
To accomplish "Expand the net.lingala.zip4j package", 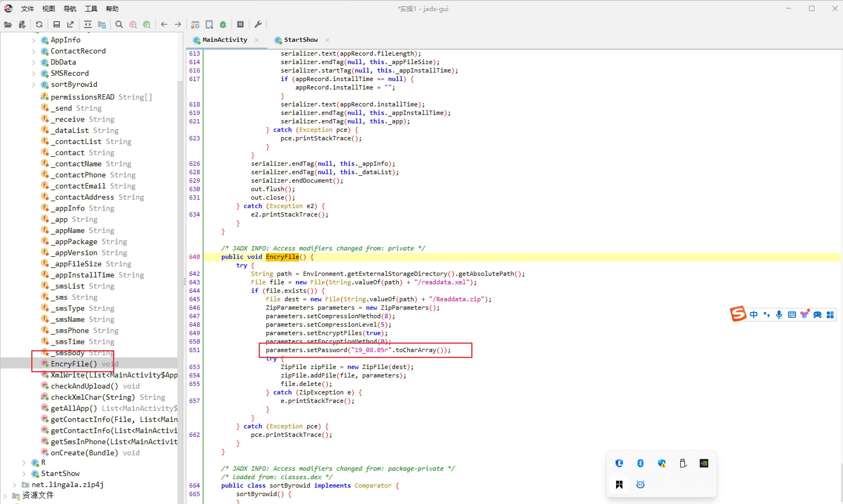I will tap(14, 485).
